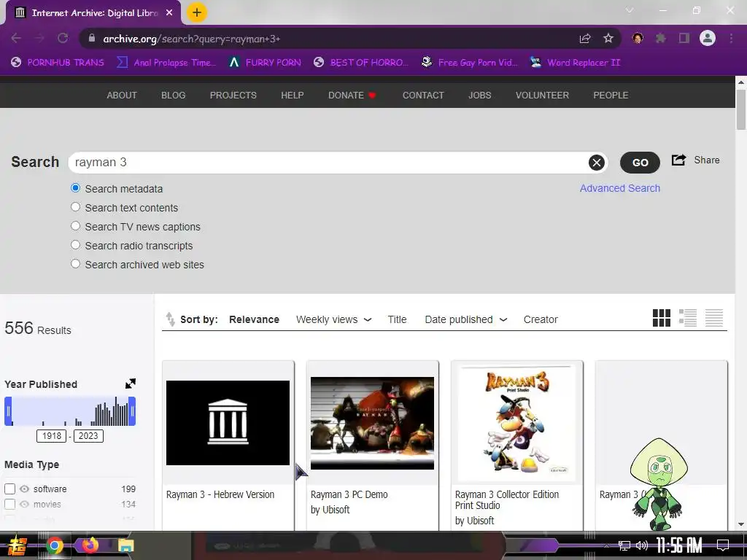Switch to compact list view

coord(714,318)
